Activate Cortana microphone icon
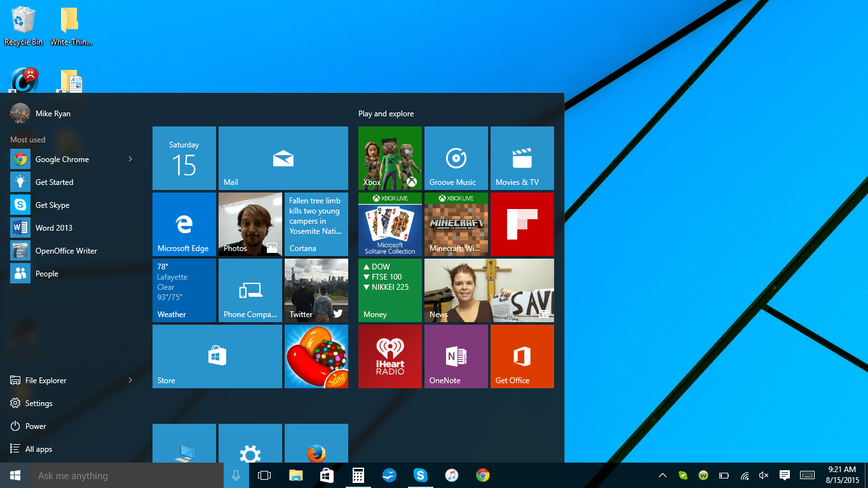This screenshot has width=868, height=488. [x=236, y=475]
